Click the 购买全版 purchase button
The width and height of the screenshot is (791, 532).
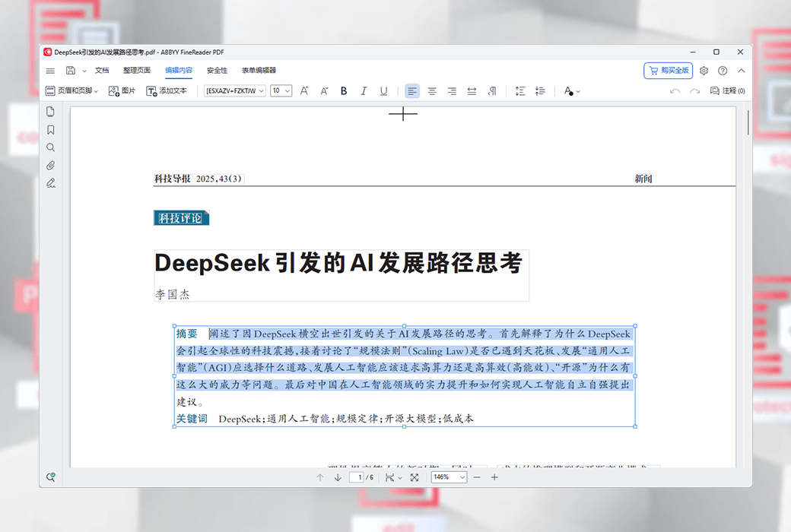click(x=668, y=71)
